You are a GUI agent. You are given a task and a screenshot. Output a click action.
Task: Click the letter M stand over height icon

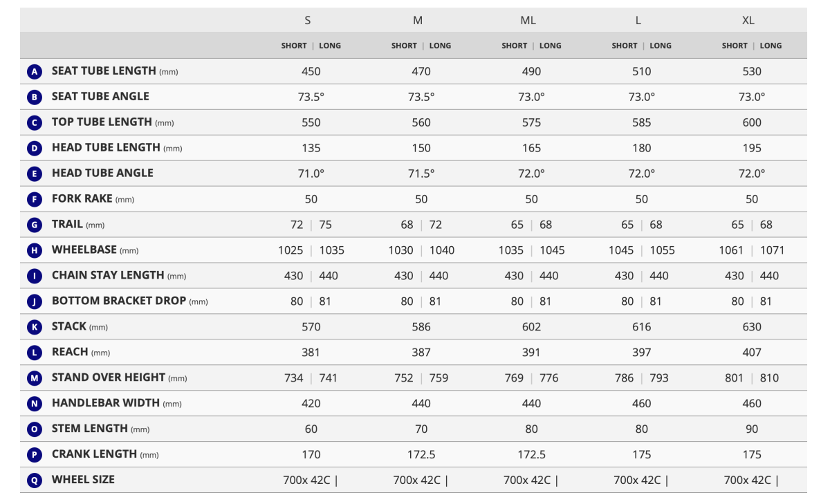[x=35, y=378]
